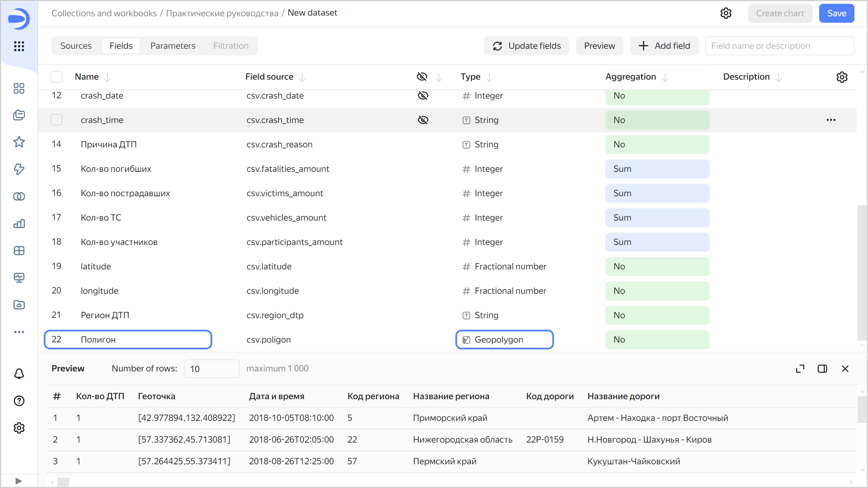Click the notifications bell icon

point(19,374)
